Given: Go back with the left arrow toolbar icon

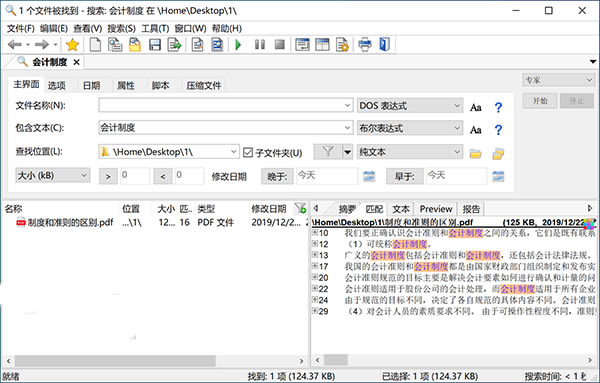Looking at the screenshot, I should [15, 45].
